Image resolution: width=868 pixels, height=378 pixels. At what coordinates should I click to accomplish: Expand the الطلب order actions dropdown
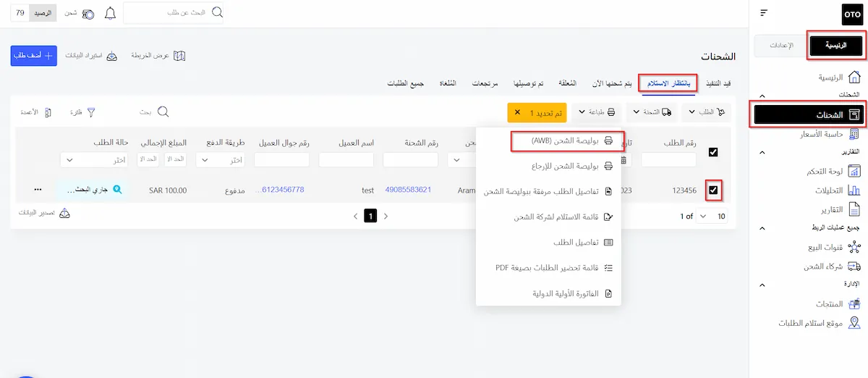tap(705, 112)
